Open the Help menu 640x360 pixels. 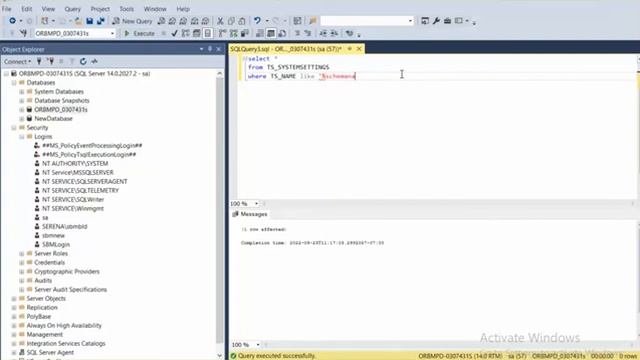183,9
